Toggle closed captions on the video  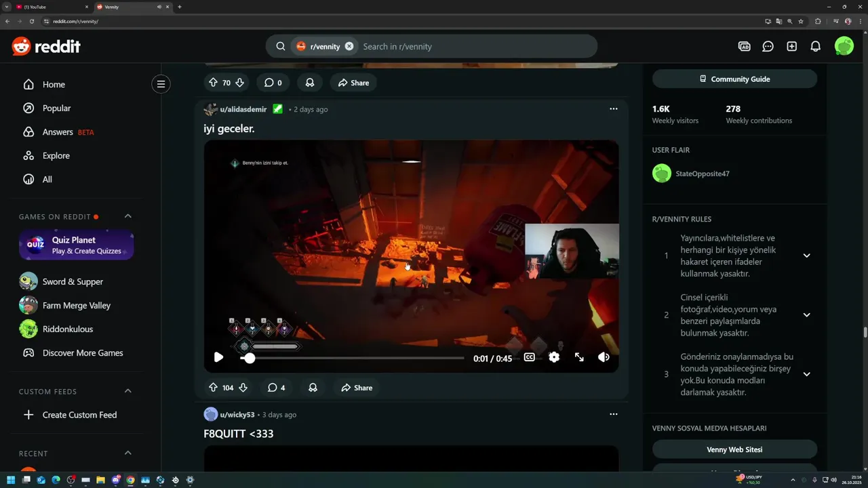[x=530, y=357]
